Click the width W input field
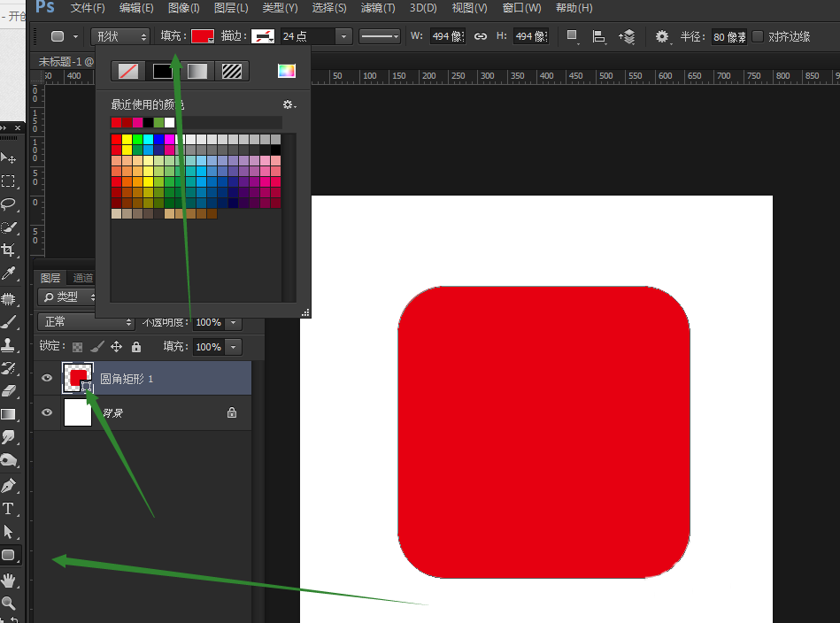The width and height of the screenshot is (840, 623). pyautogui.click(x=447, y=36)
